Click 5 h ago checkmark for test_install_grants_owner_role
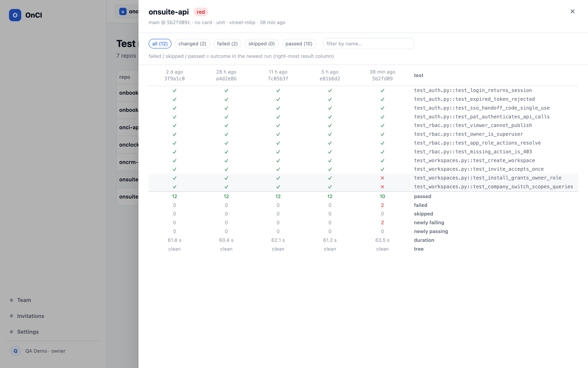The width and height of the screenshot is (588, 368). pos(330,178)
